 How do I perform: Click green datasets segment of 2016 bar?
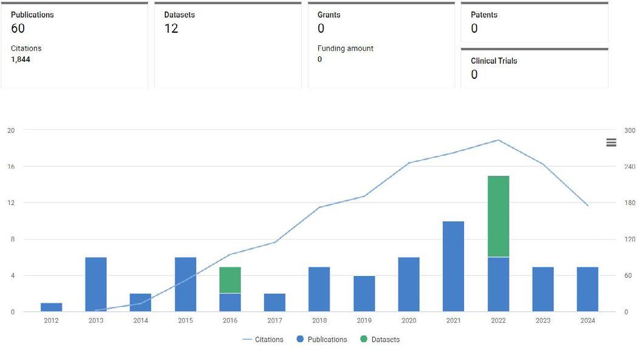tap(230, 280)
